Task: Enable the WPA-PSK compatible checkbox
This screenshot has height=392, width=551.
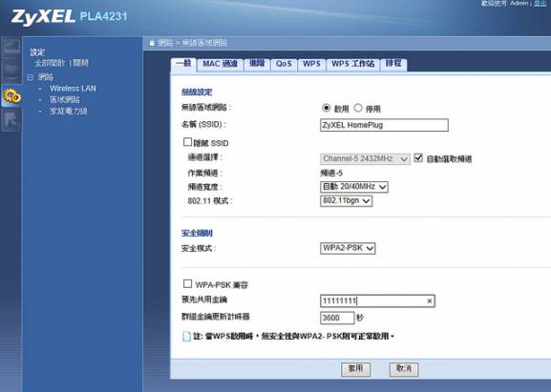Action: 188,283
